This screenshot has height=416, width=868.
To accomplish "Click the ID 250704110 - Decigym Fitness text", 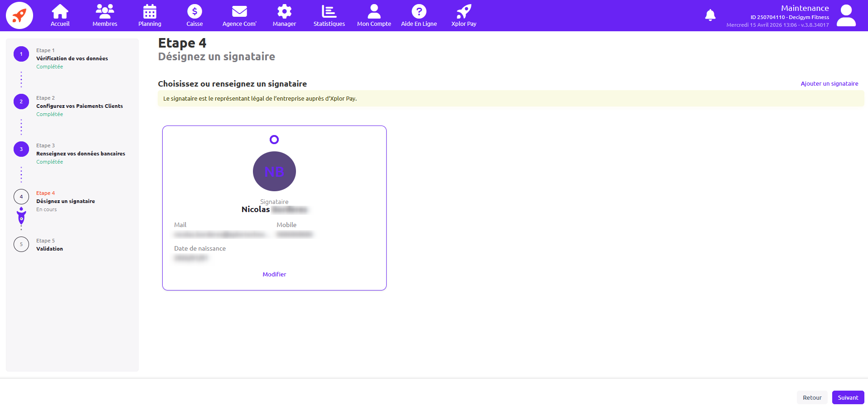I will point(790,17).
